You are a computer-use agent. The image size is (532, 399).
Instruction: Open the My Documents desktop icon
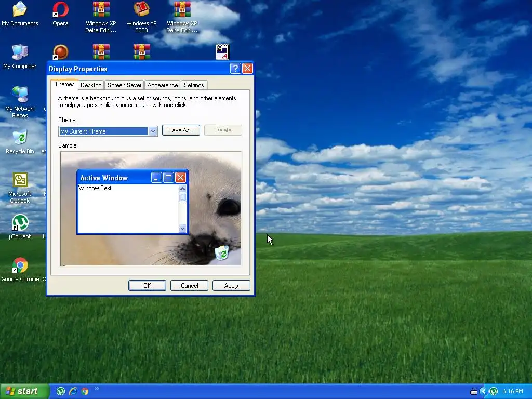pos(20,14)
